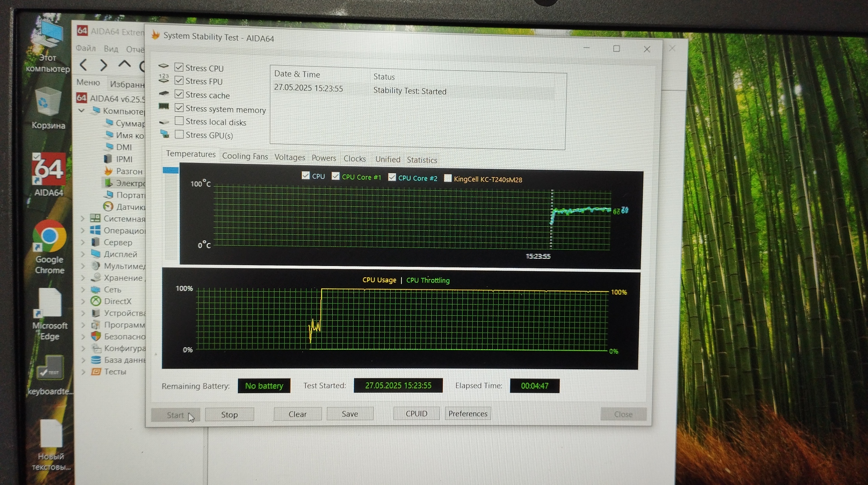Switch to the Statistics tab
Image resolution: width=868 pixels, height=485 pixels.
(421, 160)
